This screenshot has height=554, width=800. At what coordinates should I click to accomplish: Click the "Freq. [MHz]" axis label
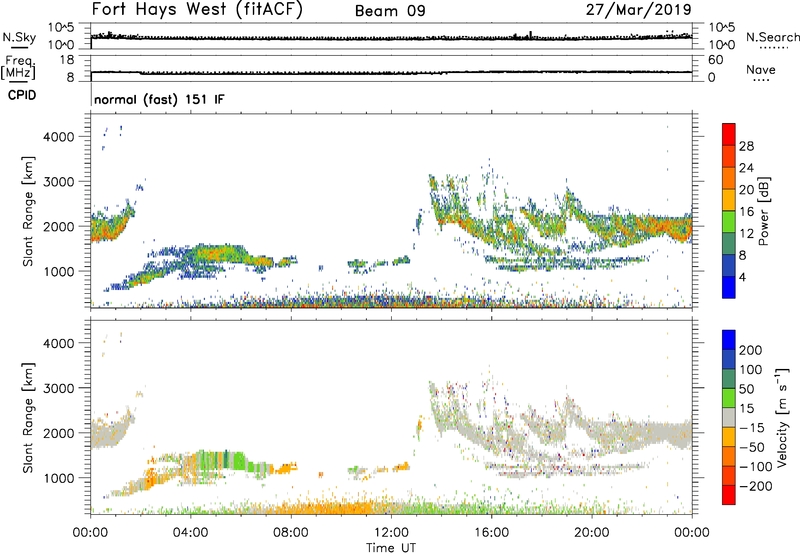pyautogui.click(x=18, y=68)
